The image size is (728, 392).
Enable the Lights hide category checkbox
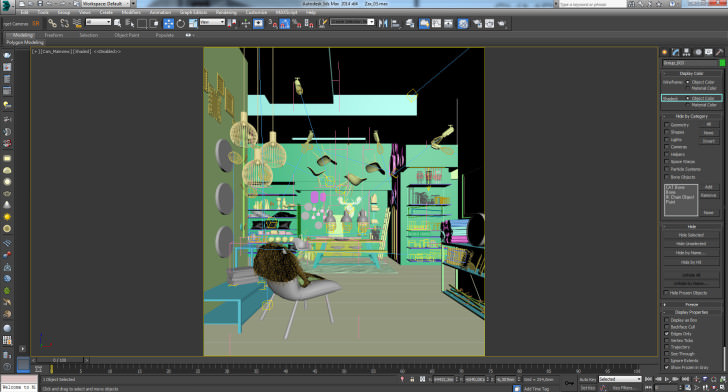(667, 140)
